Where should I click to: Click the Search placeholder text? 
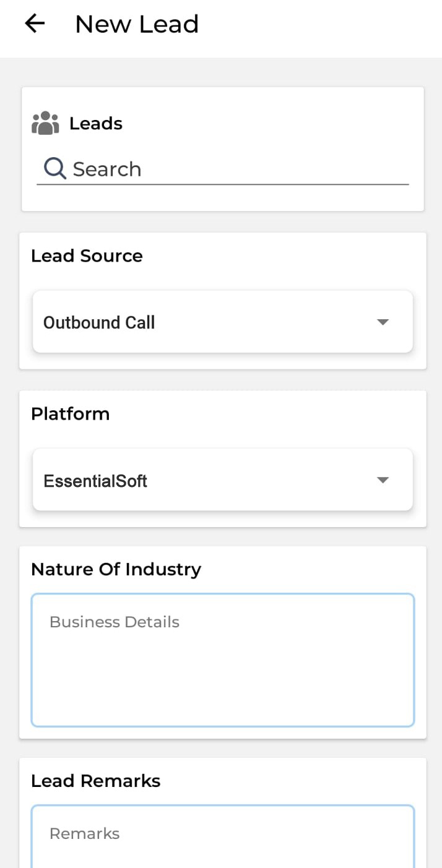click(107, 169)
